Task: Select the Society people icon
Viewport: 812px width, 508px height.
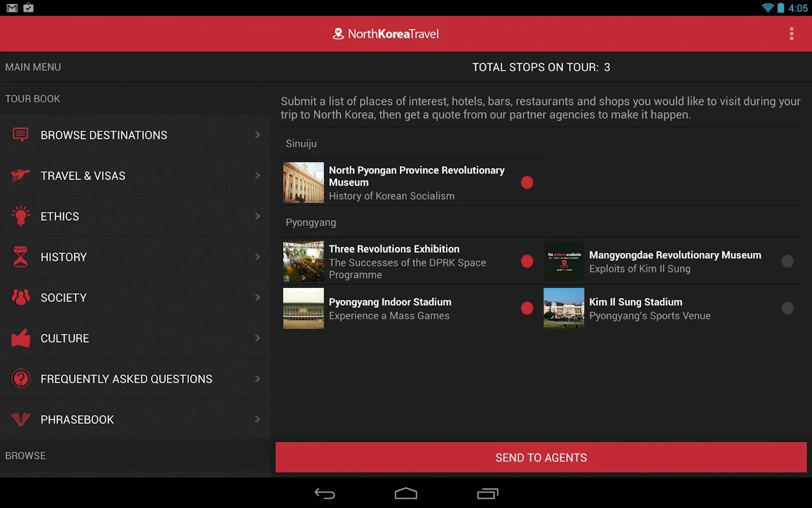Action: (x=20, y=297)
